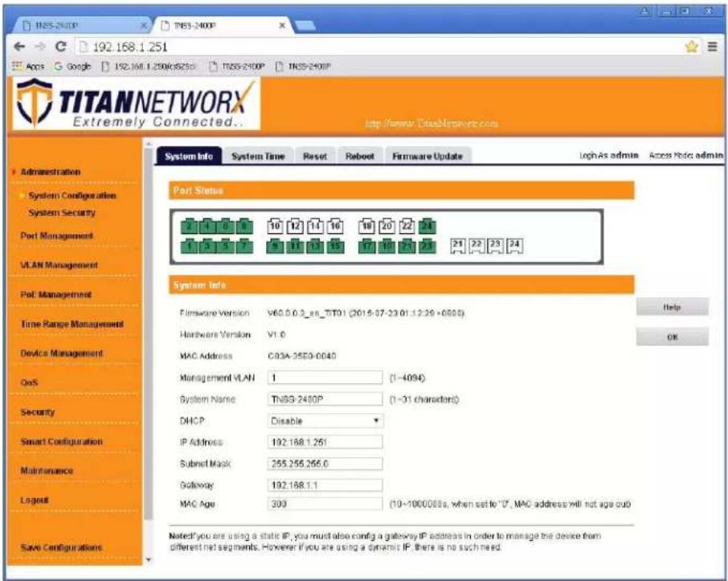Image resolution: width=728 pixels, height=581 pixels.
Task: Expand VLAN Management in sidebar
Action: click(x=59, y=265)
